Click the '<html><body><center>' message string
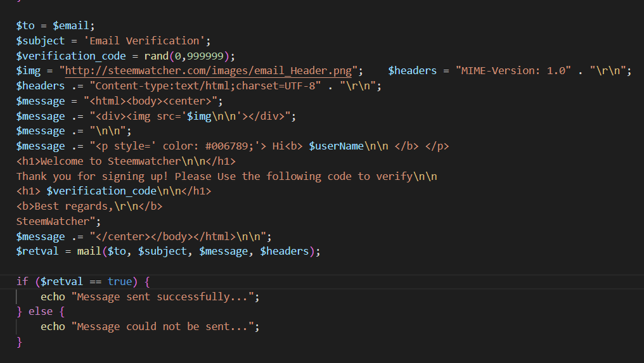Screen dimensions: 644x363 click(x=150, y=101)
